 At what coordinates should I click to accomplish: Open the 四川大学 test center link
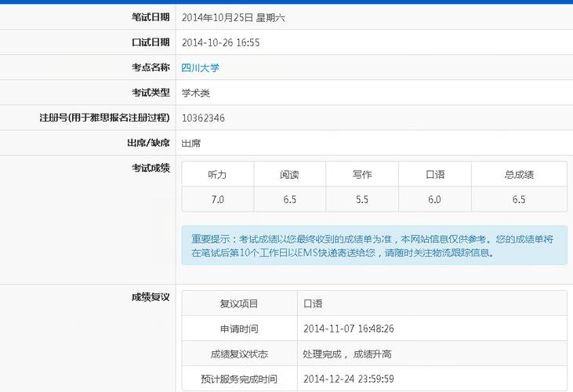[x=200, y=67]
